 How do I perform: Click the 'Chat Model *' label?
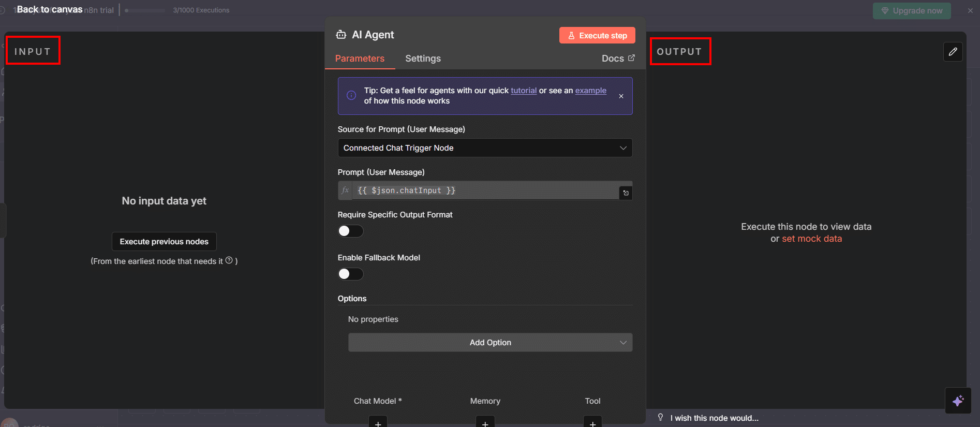point(378,401)
